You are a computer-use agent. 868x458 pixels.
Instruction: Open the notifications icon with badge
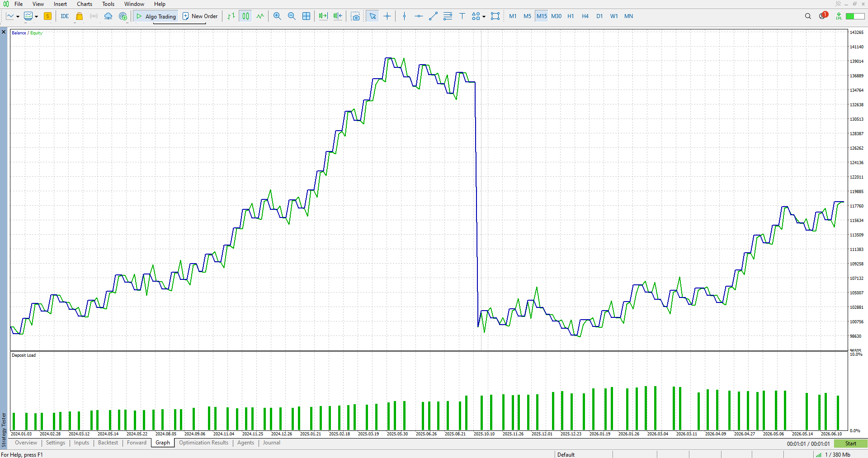(x=823, y=16)
